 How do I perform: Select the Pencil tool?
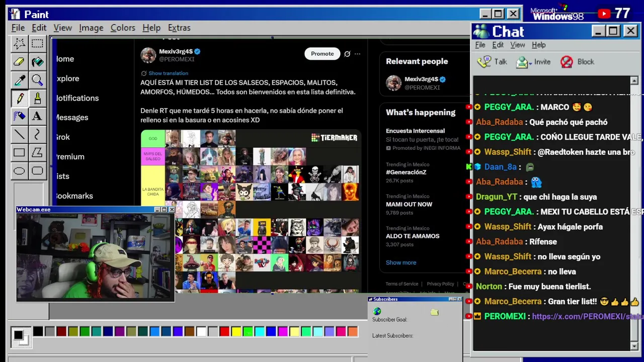coord(19,98)
